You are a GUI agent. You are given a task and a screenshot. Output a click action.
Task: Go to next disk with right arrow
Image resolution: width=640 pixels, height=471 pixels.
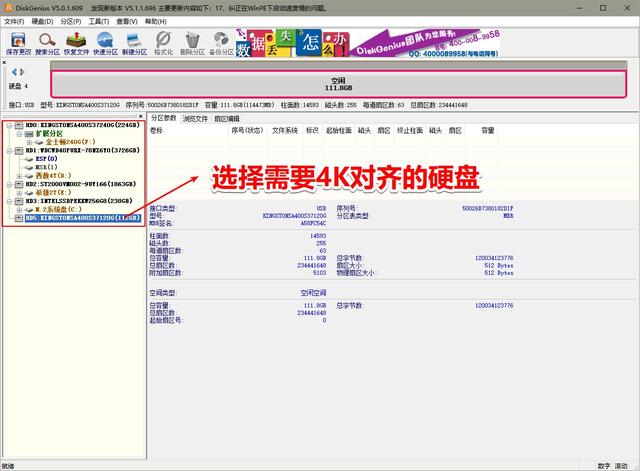(22, 72)
